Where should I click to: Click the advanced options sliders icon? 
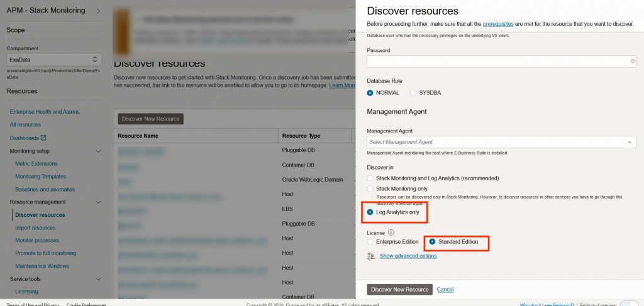[x=371, y=256]
